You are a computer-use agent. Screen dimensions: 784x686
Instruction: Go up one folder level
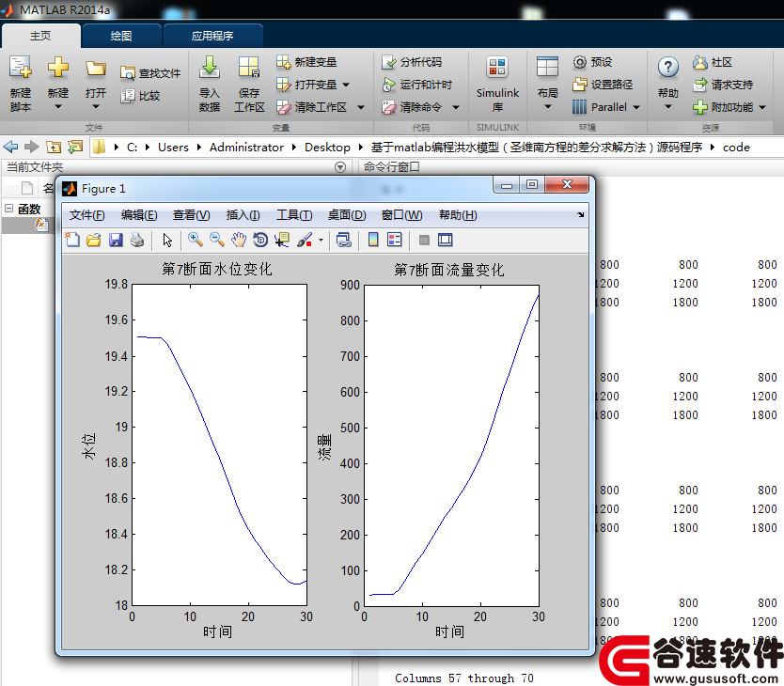pyautogui.click(x=54, y=147)
